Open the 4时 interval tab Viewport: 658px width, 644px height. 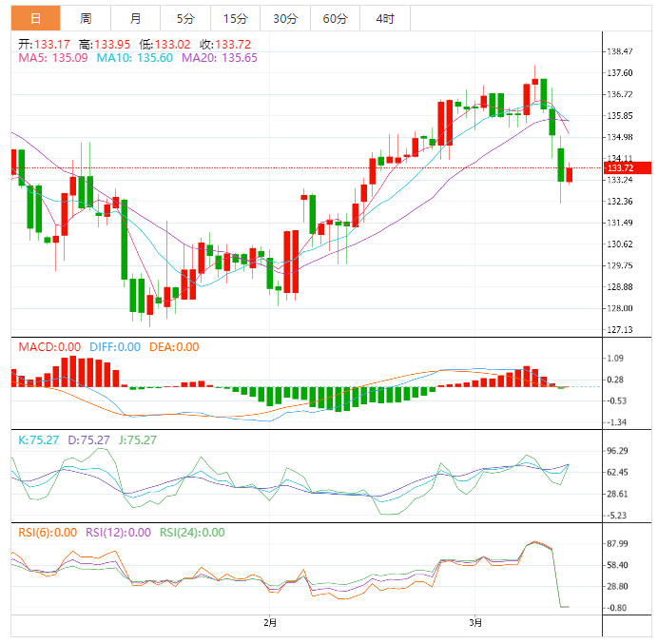385,18
